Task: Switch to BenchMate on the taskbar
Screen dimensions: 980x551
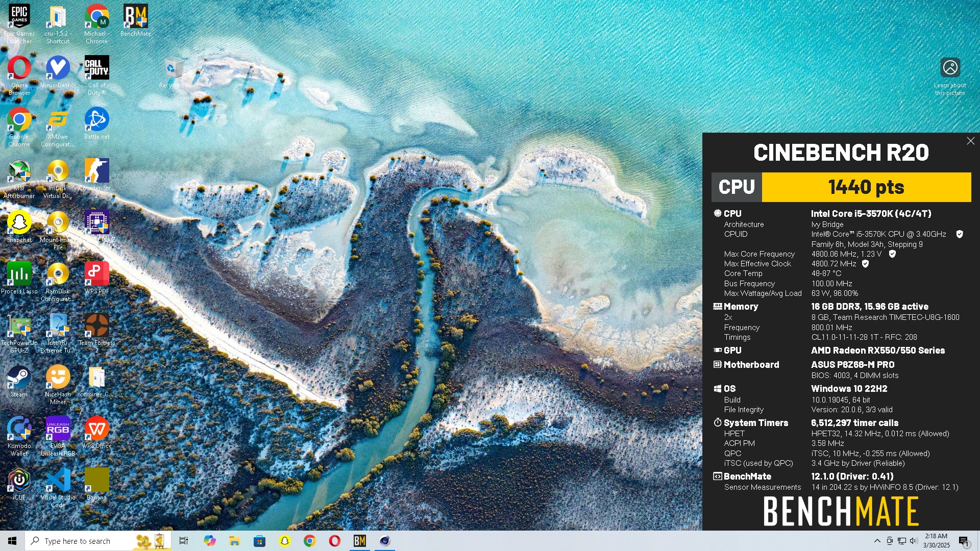Action: [x=360, y=541]
